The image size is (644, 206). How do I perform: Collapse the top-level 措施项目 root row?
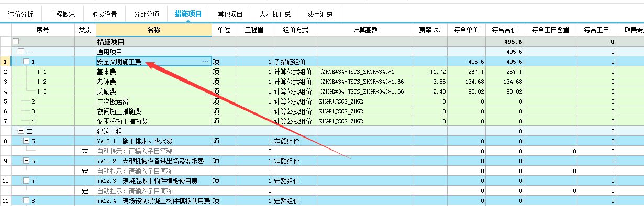15,42
